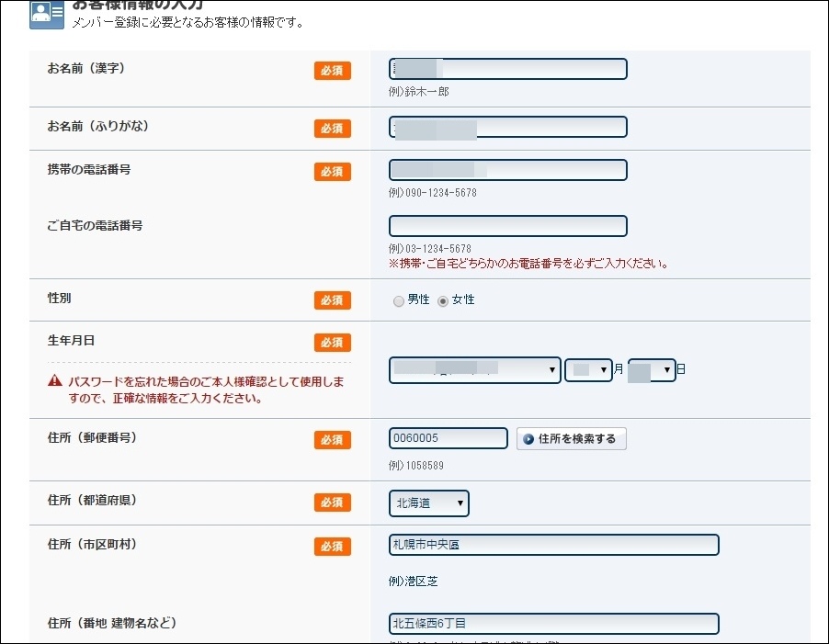Open the 北海道 prefecture dropdown
Screen dimensions: 829x644
[429, 503]
